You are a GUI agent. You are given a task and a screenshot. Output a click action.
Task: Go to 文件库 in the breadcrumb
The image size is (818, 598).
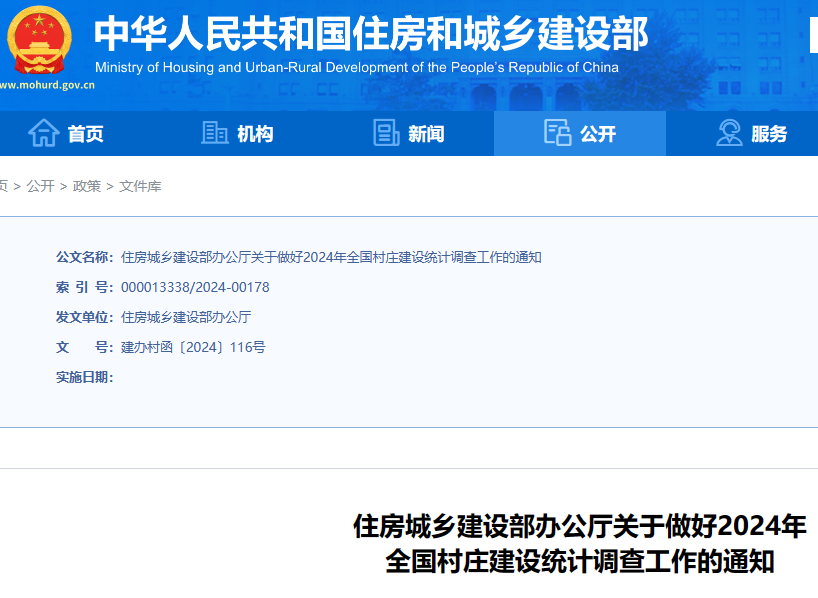[140, 186]
